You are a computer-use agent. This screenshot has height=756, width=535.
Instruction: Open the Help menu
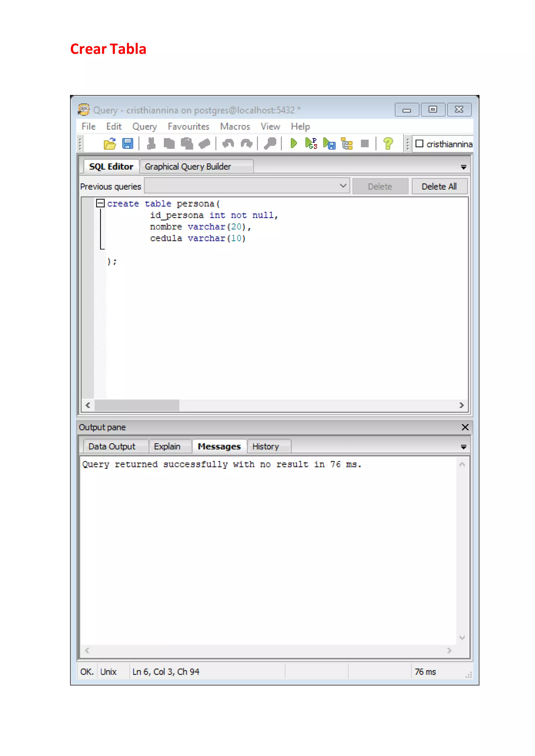[300, 126]
